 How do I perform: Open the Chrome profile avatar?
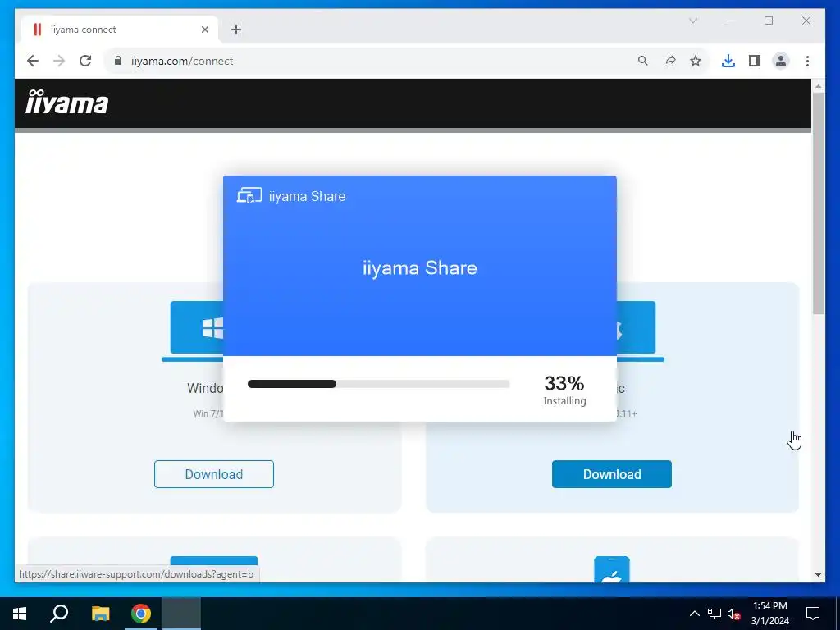click(781, 61)
